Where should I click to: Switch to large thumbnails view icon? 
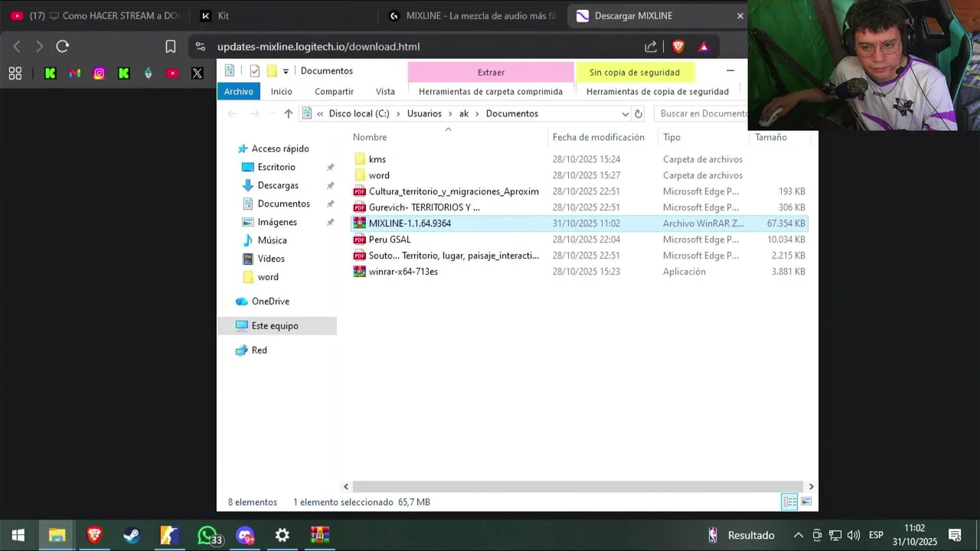click(x=806, y=502)
